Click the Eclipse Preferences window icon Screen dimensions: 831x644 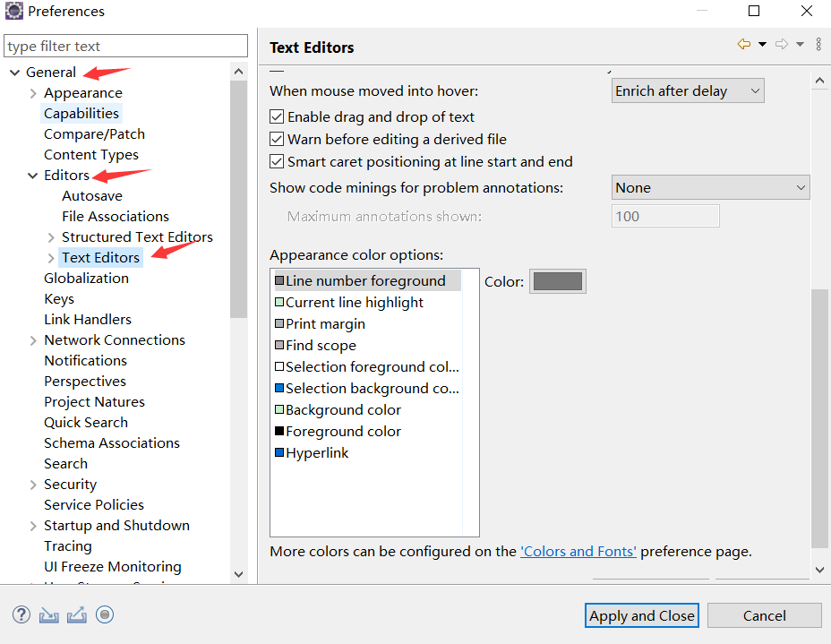(x=13, y=11)
